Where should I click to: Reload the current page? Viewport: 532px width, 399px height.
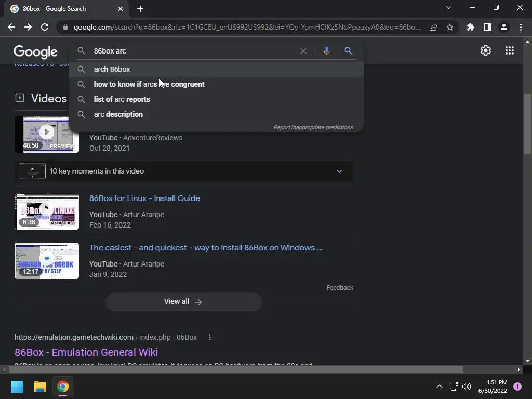pos(45,27)
